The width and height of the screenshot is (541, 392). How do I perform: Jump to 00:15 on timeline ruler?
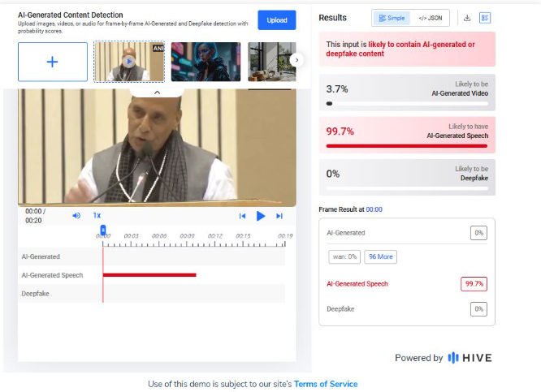[243, 236]
